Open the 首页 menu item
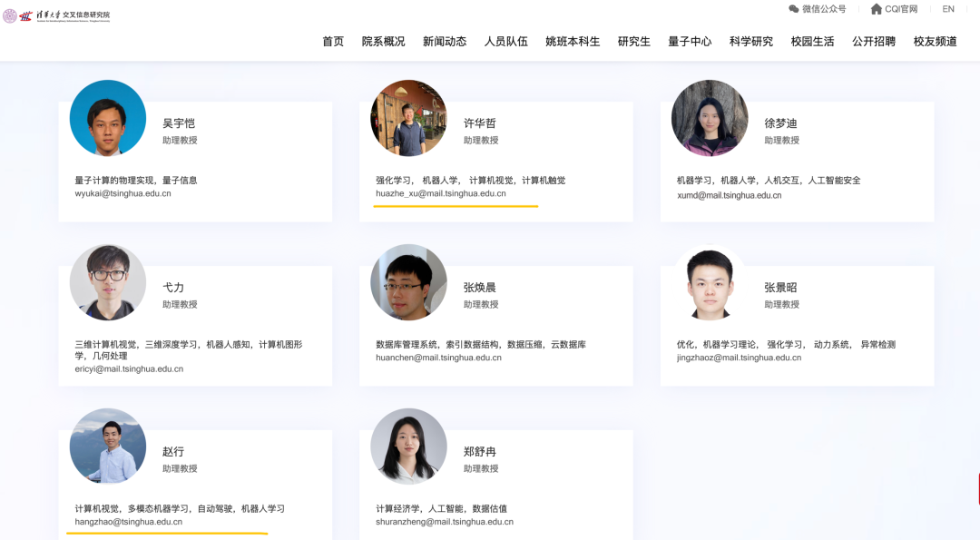Image resolution: width=980 pixels, height=540 pixels. tap(333, 42)
